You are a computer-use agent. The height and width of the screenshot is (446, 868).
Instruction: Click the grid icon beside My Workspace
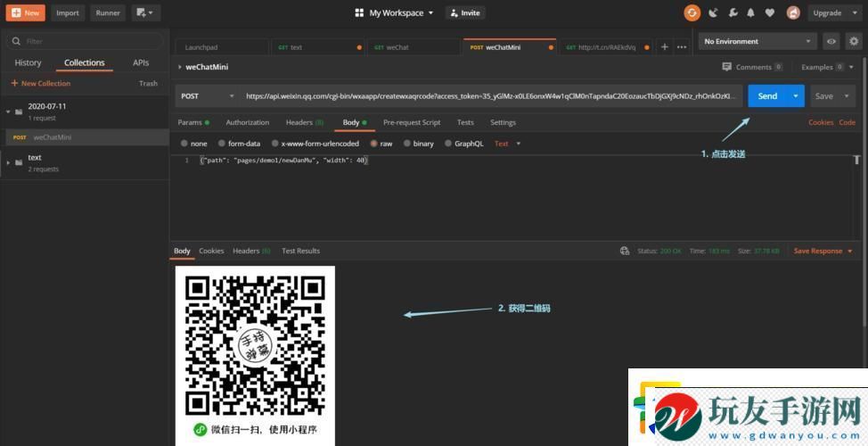pos(359,12)
